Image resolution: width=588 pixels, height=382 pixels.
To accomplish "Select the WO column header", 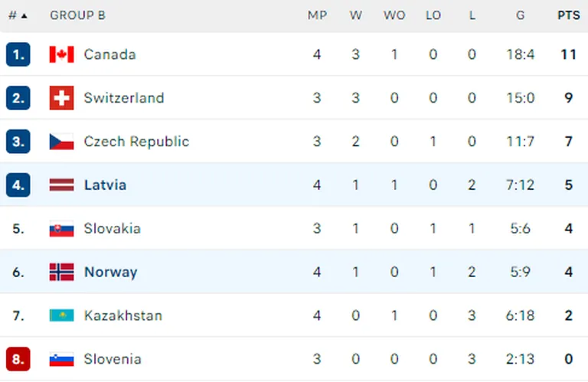I will click(394, 15).
